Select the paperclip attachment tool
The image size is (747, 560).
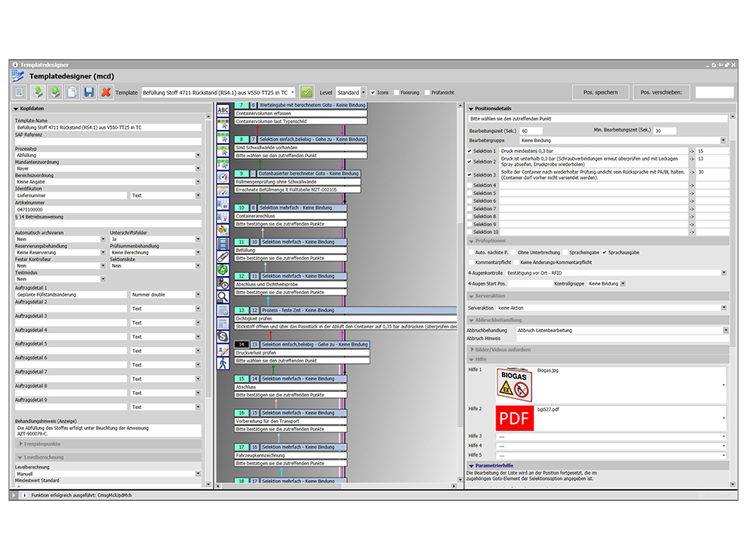(223, 257)
